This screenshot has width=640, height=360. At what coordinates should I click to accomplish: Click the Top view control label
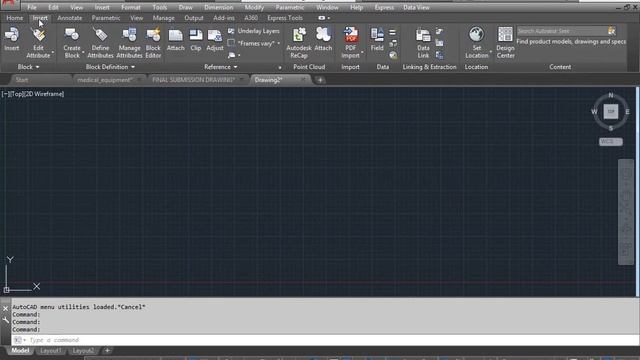(x=17, y=94)
